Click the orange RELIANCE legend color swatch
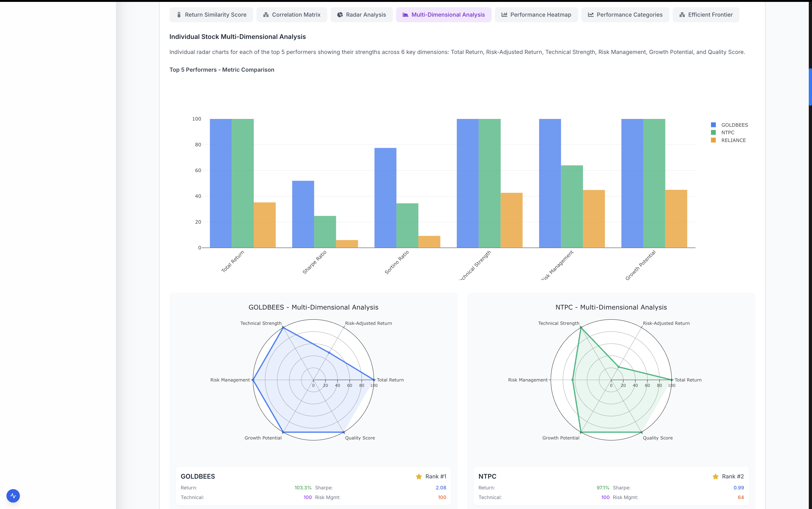812x509 pixels. [x=713, y=140]
